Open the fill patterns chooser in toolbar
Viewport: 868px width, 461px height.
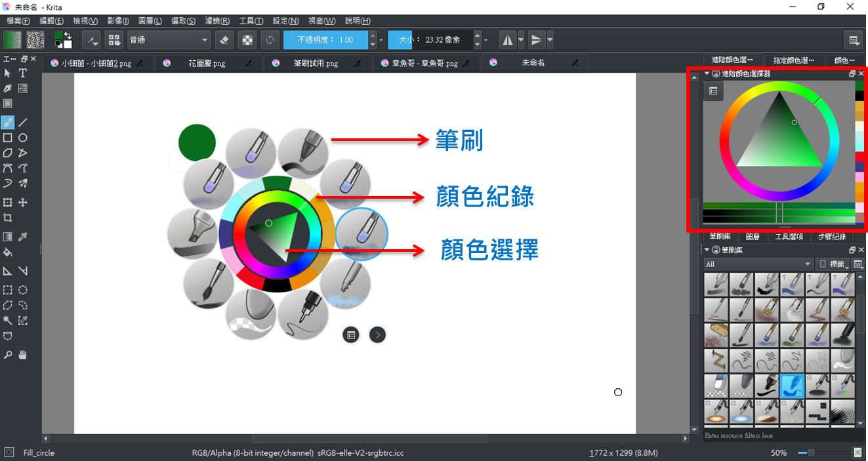click(35, 40)
